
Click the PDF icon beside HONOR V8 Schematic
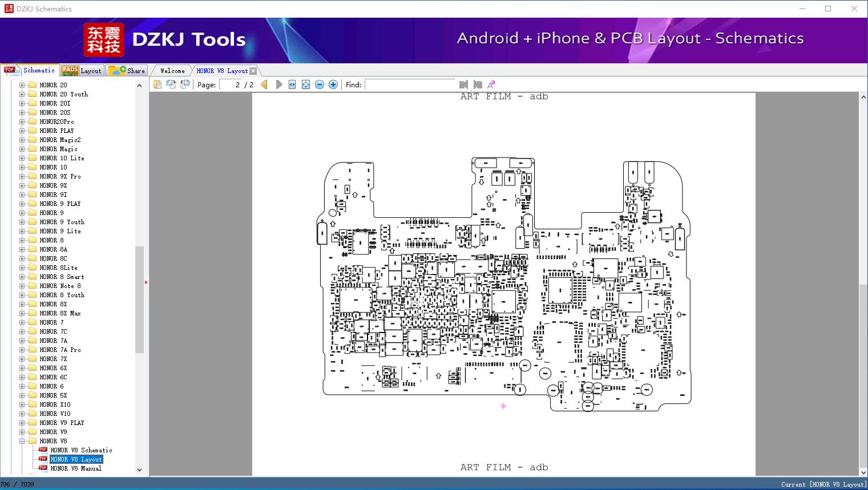[43, 450]
